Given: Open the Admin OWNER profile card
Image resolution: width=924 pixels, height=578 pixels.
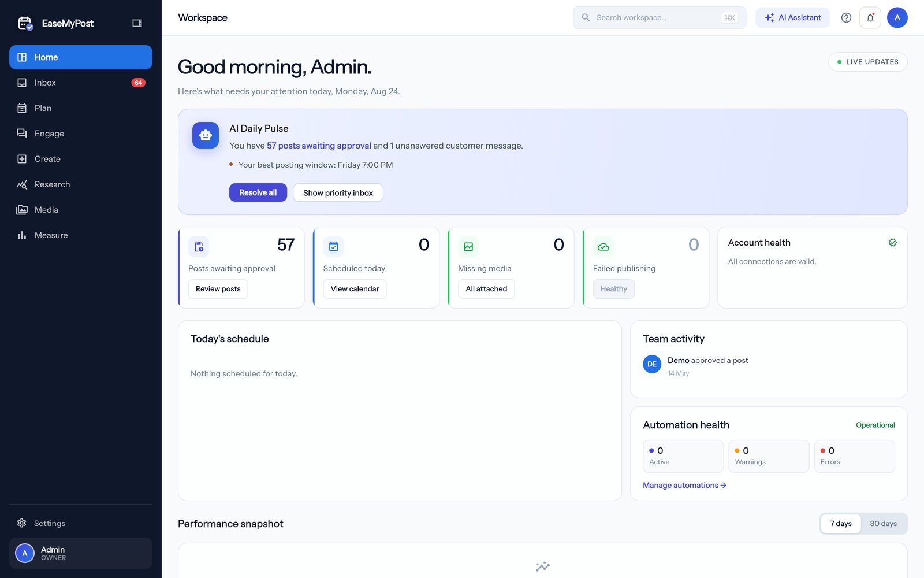Looking at the screenshot, I should click(81, 553).
